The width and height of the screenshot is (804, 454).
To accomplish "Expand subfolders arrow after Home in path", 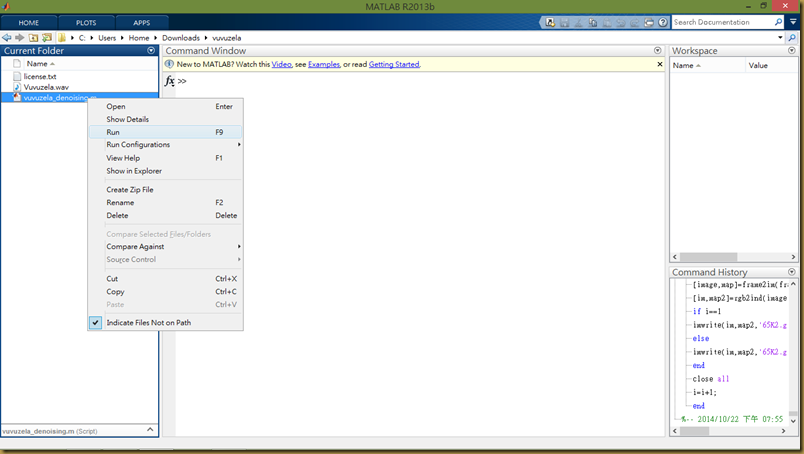I will click(x=155, y=38).
